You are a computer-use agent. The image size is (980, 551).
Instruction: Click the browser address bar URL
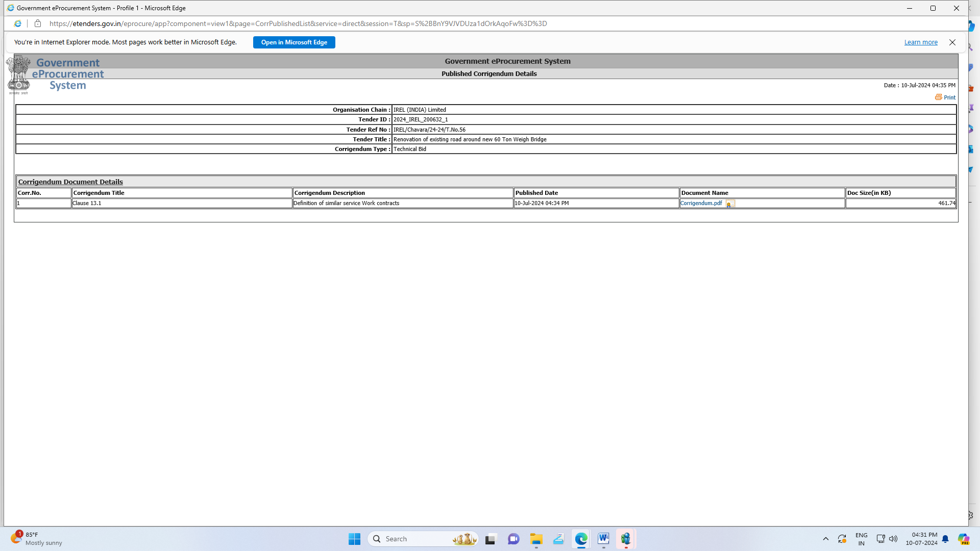click(298, 23)
